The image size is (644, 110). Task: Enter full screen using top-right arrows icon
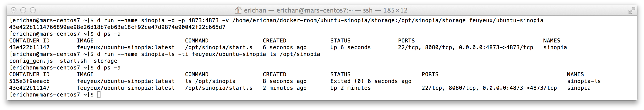pos(632,10)
